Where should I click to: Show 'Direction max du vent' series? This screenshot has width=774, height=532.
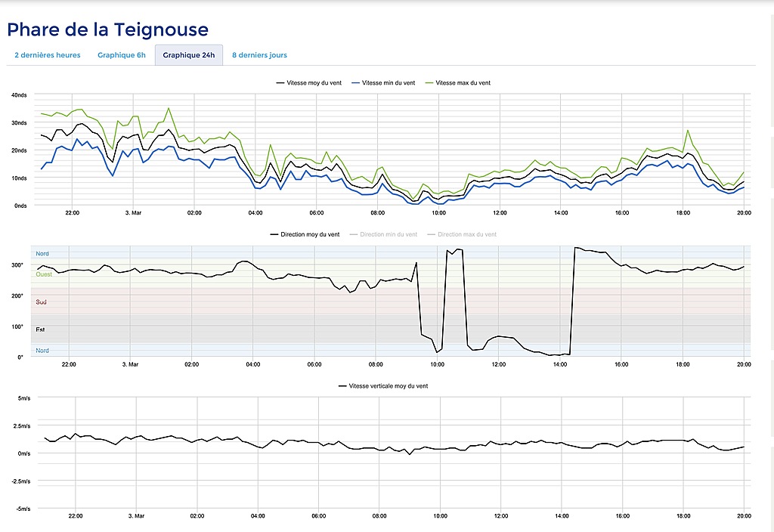(462, 234)
